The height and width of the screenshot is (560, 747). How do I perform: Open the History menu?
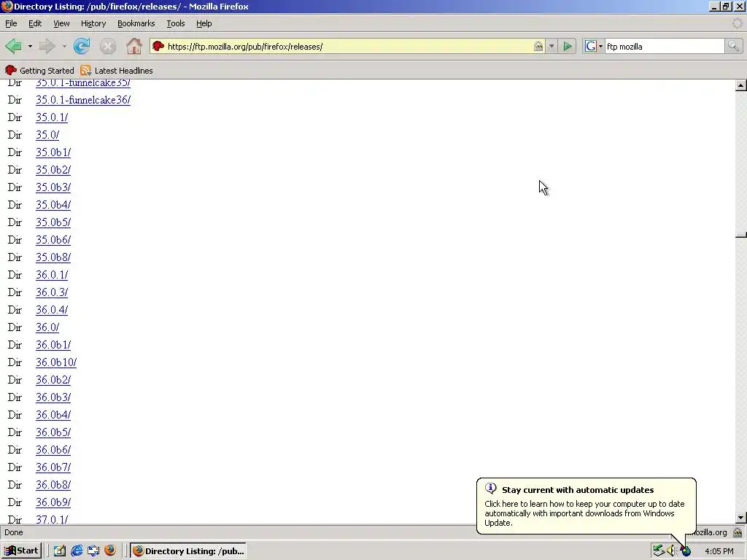point(93,23)
